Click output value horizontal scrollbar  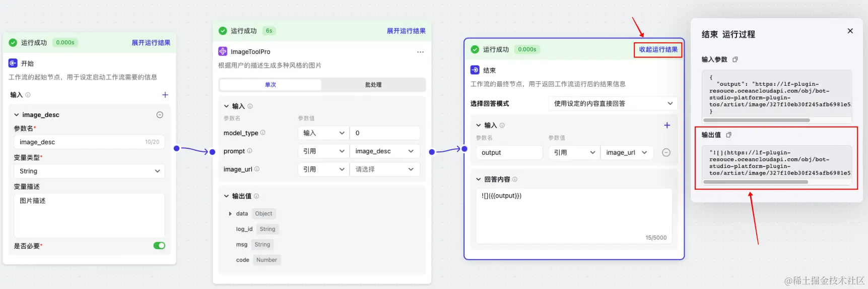756,182
